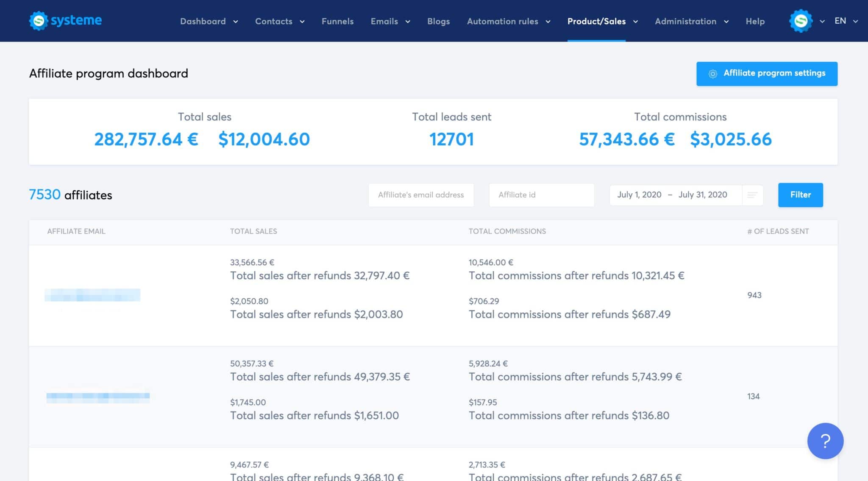Expand the Dashboard menu chevron
The width and height of the screenshot is (868, 481).
click(x=236, y=22)
